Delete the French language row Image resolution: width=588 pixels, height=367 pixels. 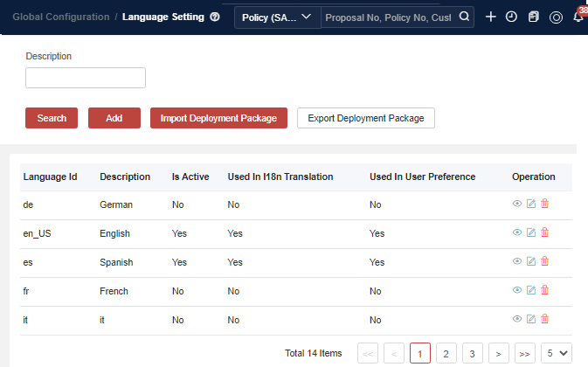[544, 290]
